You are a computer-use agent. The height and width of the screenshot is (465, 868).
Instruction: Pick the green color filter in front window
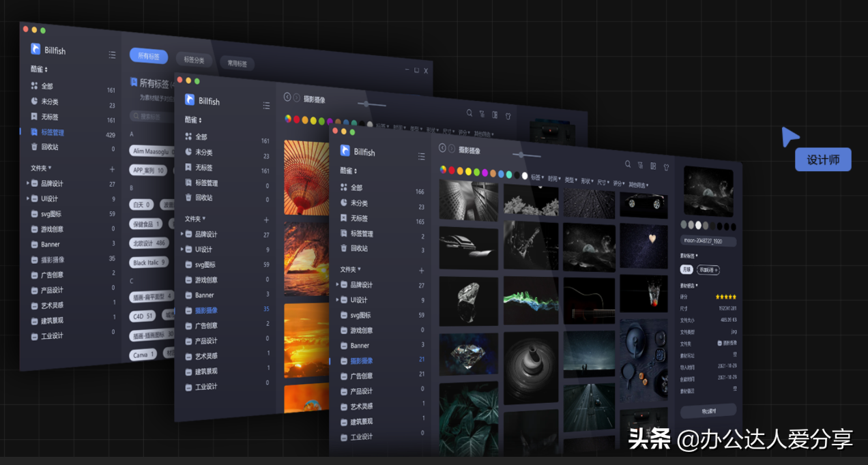click(476, 172)
